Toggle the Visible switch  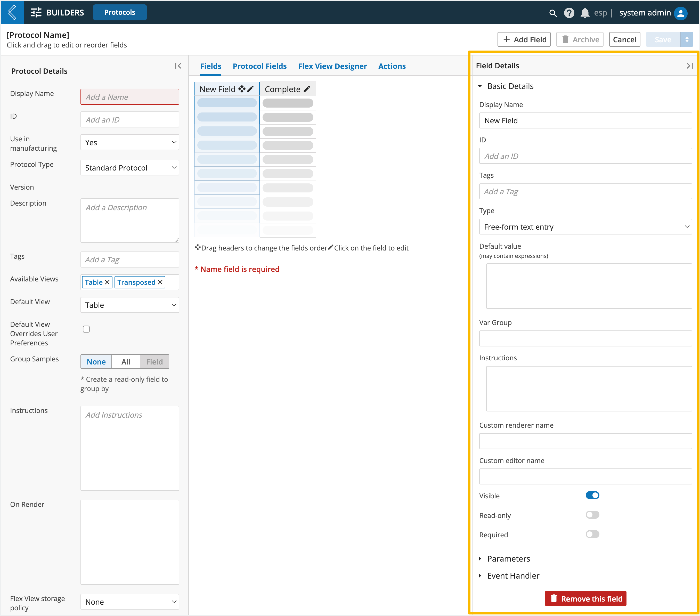(x=592, y=495)
